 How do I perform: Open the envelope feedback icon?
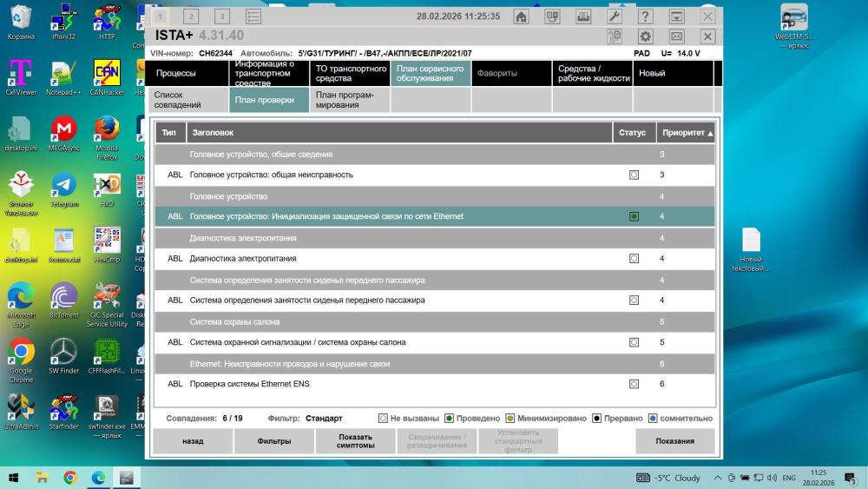(x=676, y=37)
